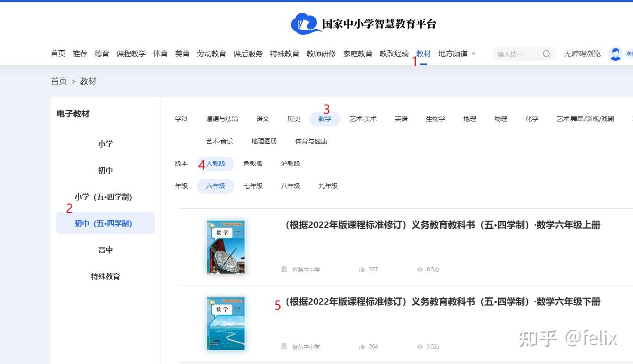Go to the 推荐 nav tab
633x364 pixels.
pyautogui.click(x=80, y=53)
